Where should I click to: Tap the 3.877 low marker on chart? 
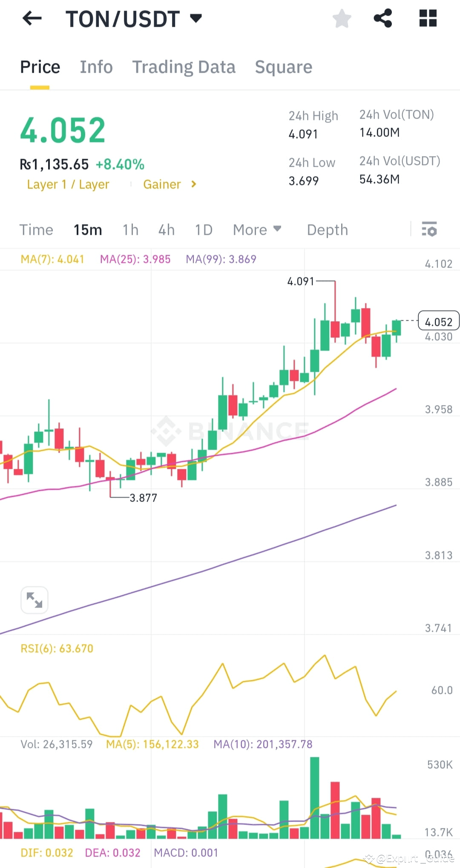point(143,498)
